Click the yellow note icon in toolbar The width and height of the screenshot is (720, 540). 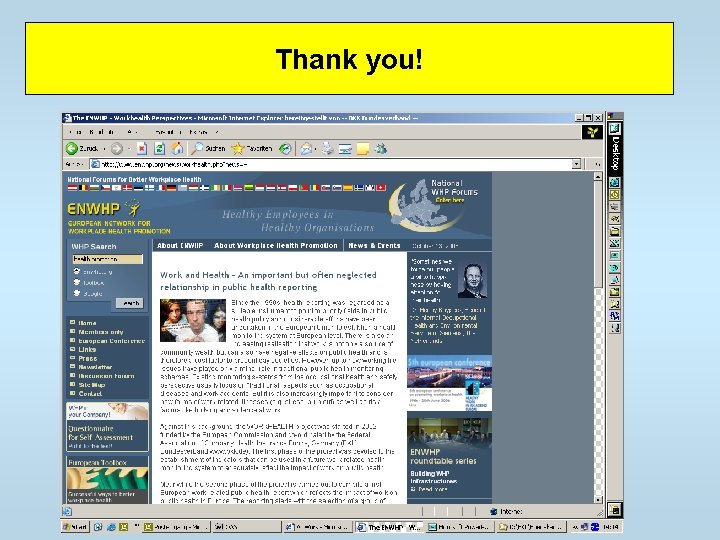(363, 148)
